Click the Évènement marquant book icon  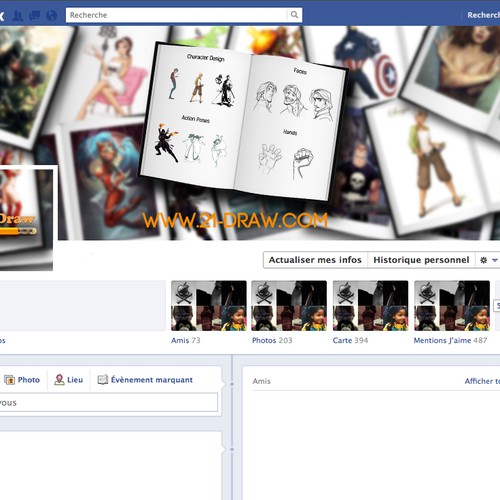(x=103, y=379)
